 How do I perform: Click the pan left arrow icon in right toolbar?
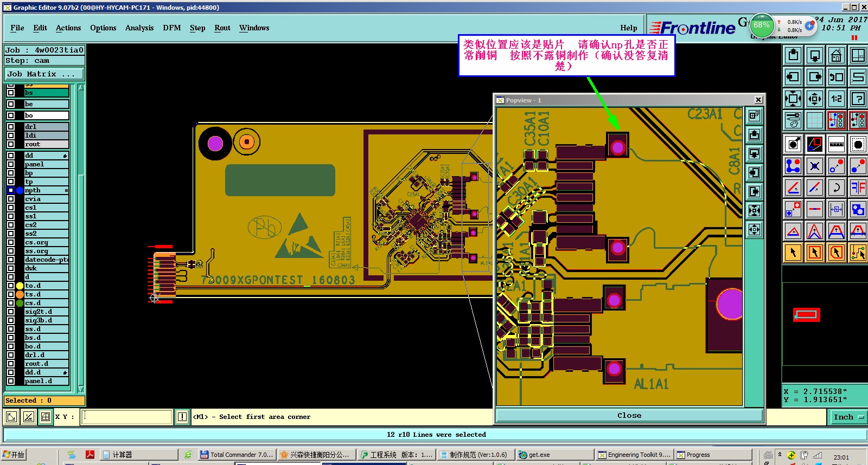pyautogui.click(x=793, y=77)
